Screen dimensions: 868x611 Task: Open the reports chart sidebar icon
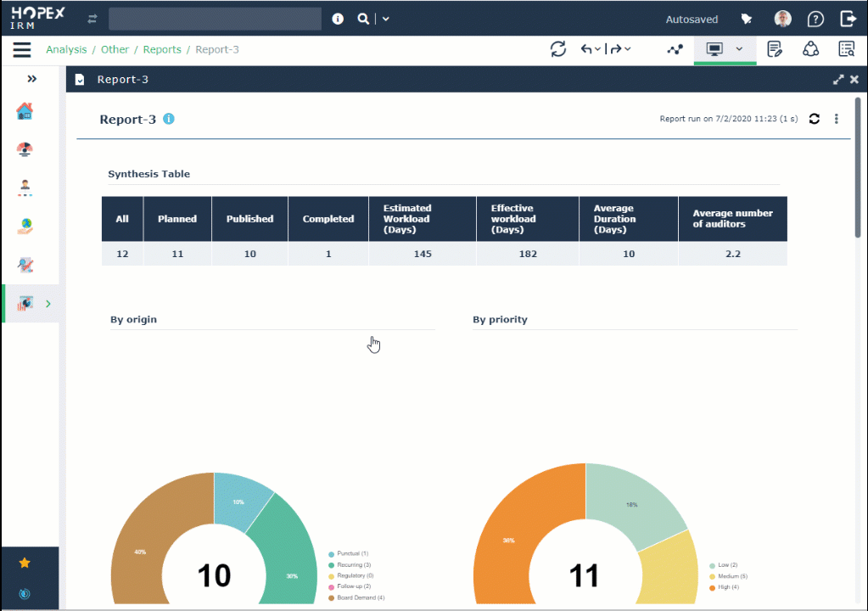click(25, 303)
